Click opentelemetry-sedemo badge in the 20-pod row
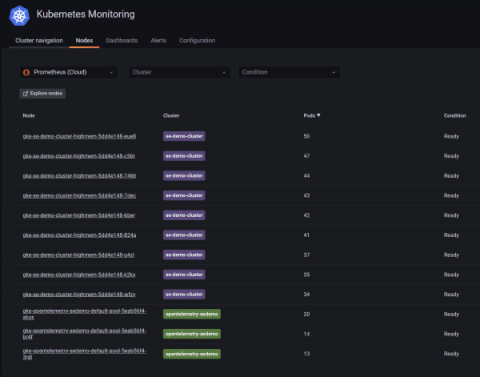The height and width of the screenshot is (377, 480). pos(192,314)
